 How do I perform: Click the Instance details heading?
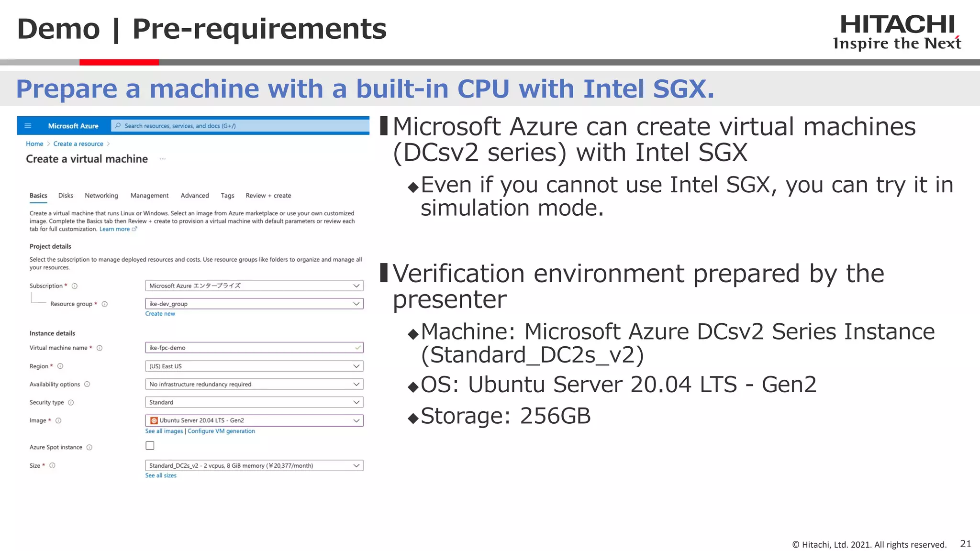tap(52, 333)
